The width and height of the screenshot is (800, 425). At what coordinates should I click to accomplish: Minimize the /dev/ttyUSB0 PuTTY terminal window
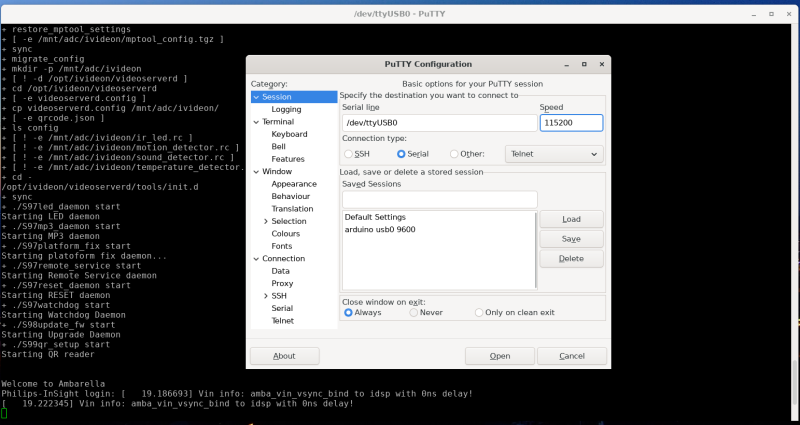pyautogui.click(x=754, y=14)
